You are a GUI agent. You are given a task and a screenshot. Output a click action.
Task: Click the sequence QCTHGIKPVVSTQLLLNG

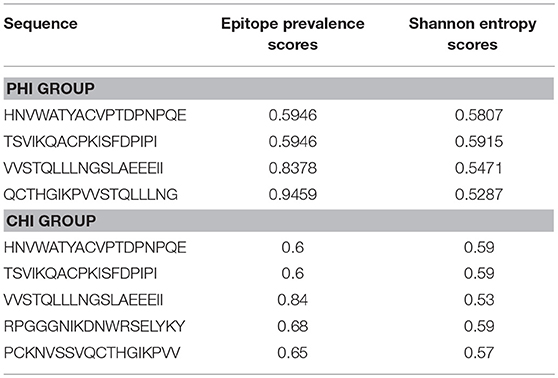[91, 194]
